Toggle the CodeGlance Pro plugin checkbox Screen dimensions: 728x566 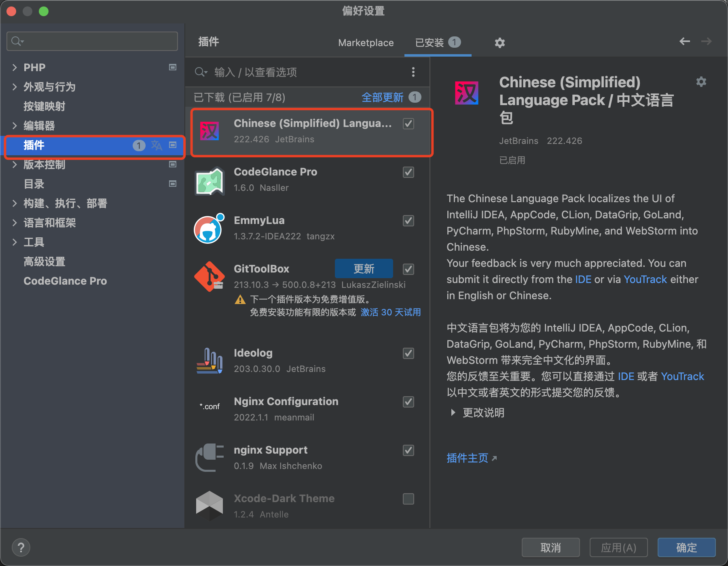click(408, 172)
